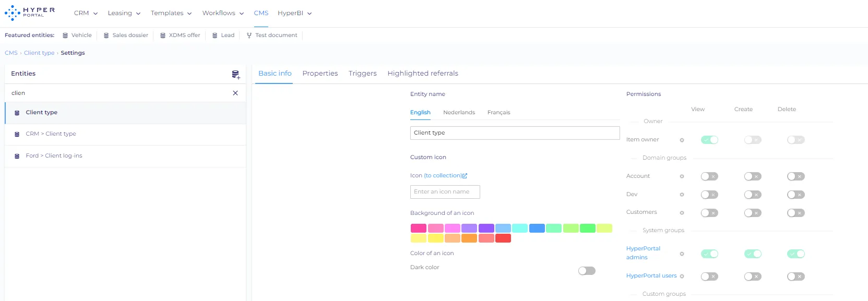Go to the Highlighted referrals tab

(x=423, y=74)
